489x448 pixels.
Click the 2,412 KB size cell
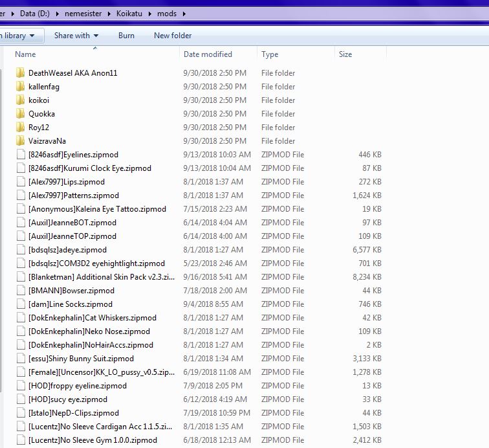367,440
